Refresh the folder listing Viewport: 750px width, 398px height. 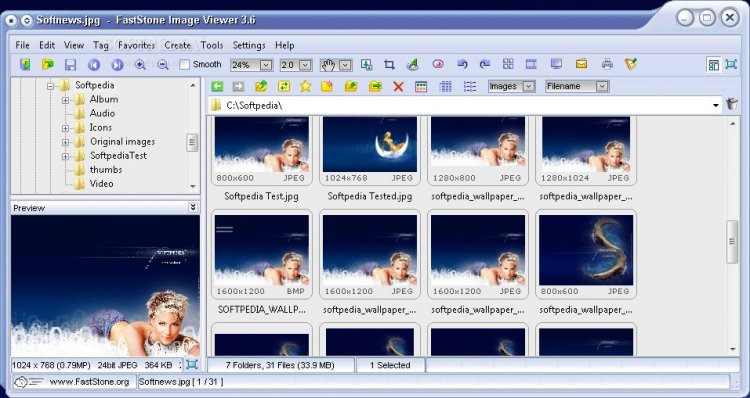[x=284, y=87]
